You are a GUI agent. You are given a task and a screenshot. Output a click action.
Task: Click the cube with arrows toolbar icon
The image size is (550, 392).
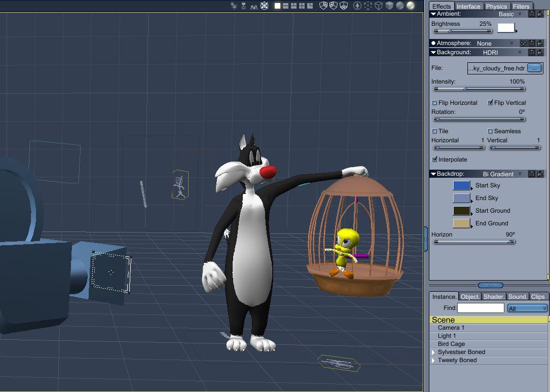[265, 6]
